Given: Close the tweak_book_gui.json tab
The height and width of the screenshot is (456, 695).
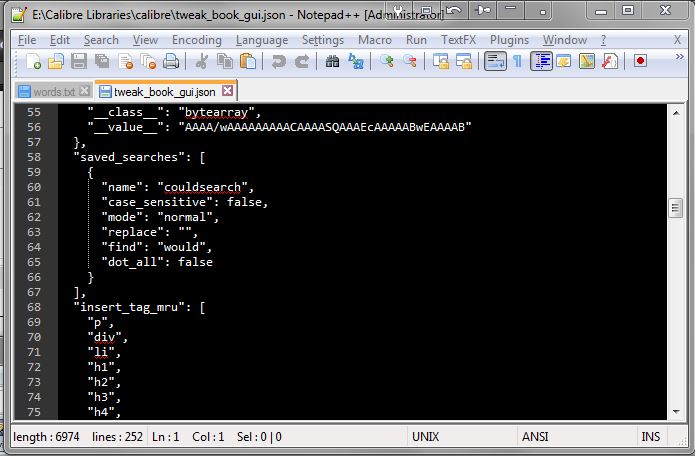Looking at the screenshot, I should pos(227,91).
